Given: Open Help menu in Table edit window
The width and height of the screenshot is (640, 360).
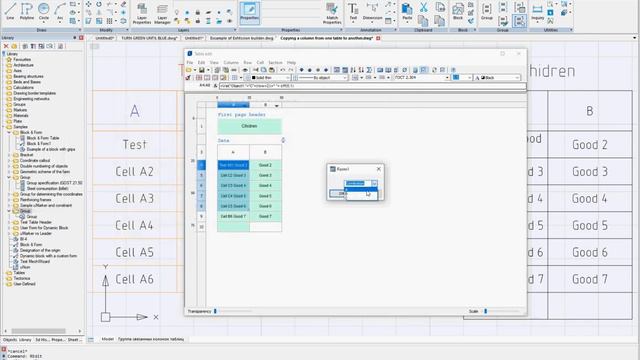Looking at the screenshot, I should point(291,62).
